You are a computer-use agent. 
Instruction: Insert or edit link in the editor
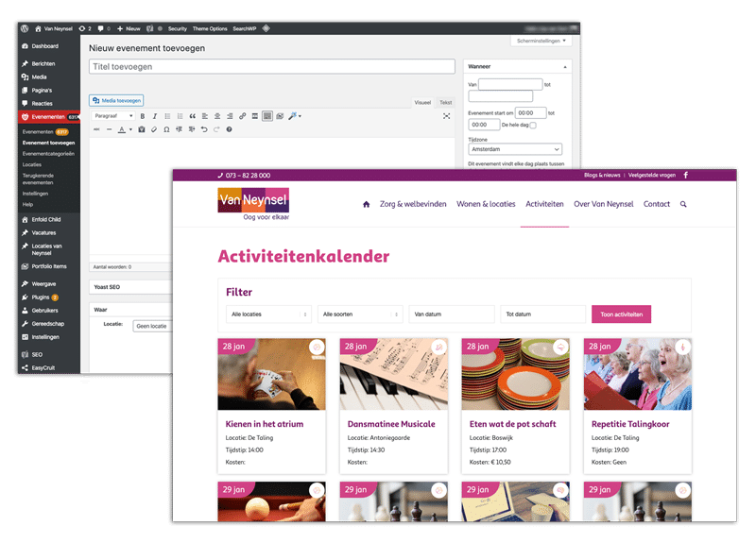pos(243,116)
